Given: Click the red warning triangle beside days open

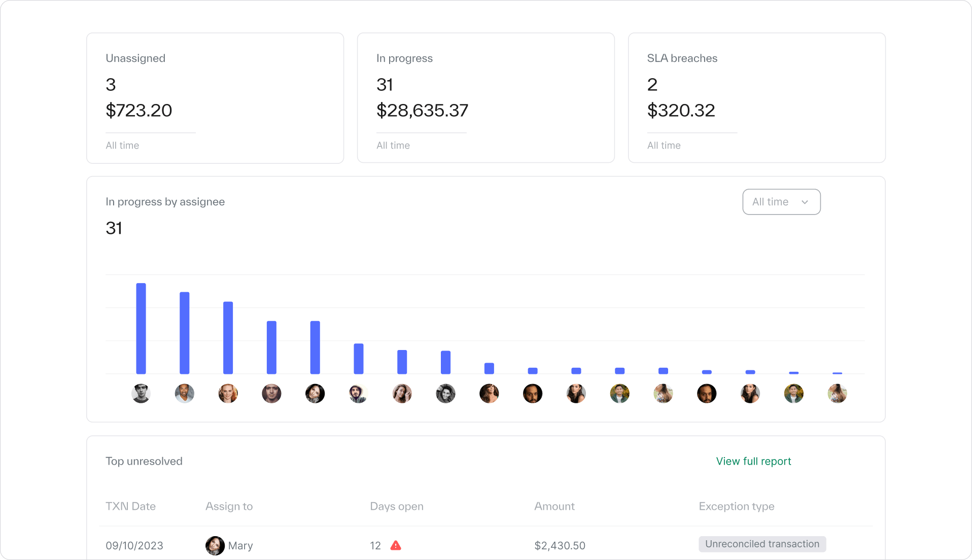Looking at the screenshot, I should 396,546.
